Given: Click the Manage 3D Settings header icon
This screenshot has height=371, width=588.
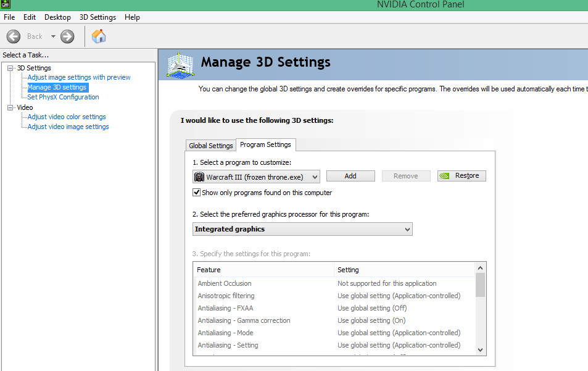Looking at the screenshot, I should point(180,65).
